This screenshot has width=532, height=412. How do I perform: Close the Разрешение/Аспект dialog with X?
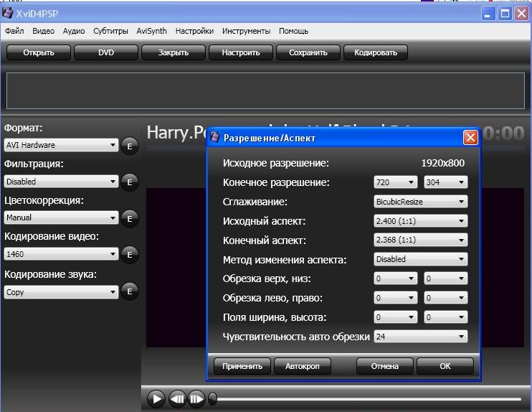(470, 138)
